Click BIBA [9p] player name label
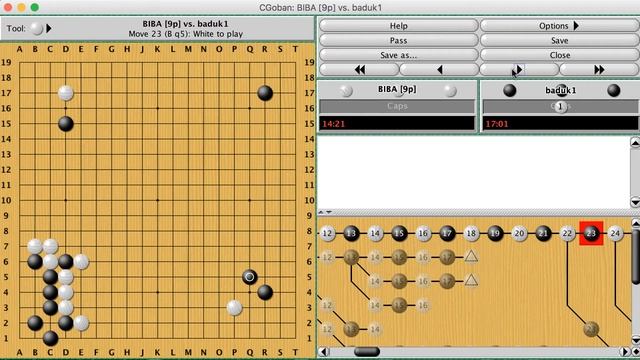 click(397, 89)
